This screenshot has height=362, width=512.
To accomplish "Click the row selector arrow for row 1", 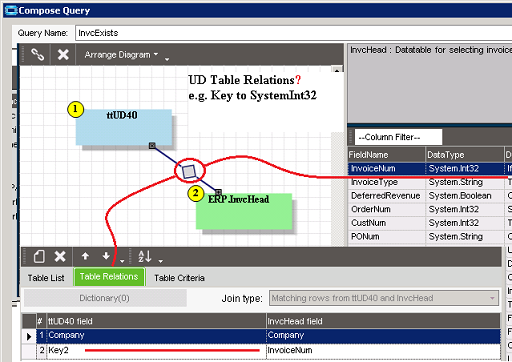I will (29, 336).
